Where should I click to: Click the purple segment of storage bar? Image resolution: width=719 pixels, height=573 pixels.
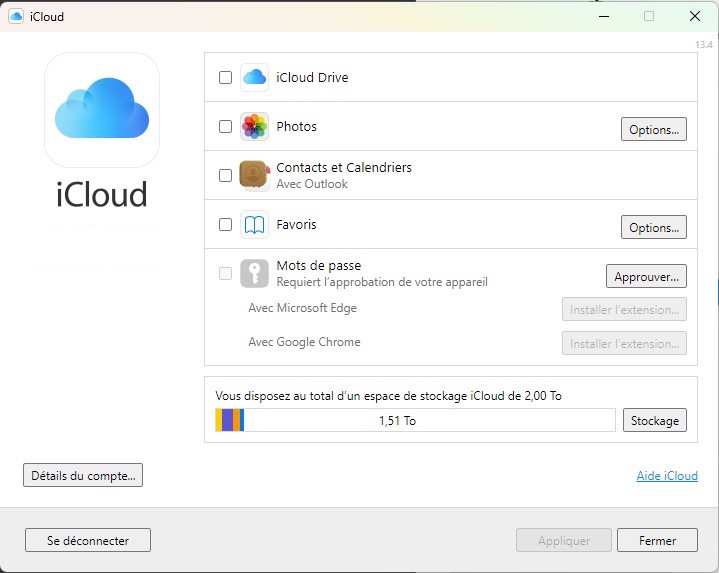coord(227,420)
